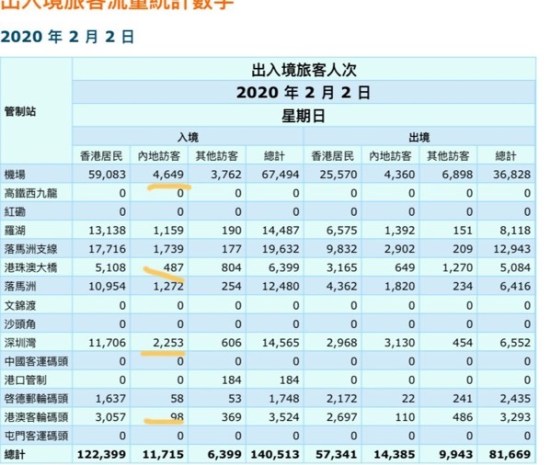Select the grand total 140,513
Image resolution: width=550 pixels, height=465 pixels.
click(x=275, y=455)
